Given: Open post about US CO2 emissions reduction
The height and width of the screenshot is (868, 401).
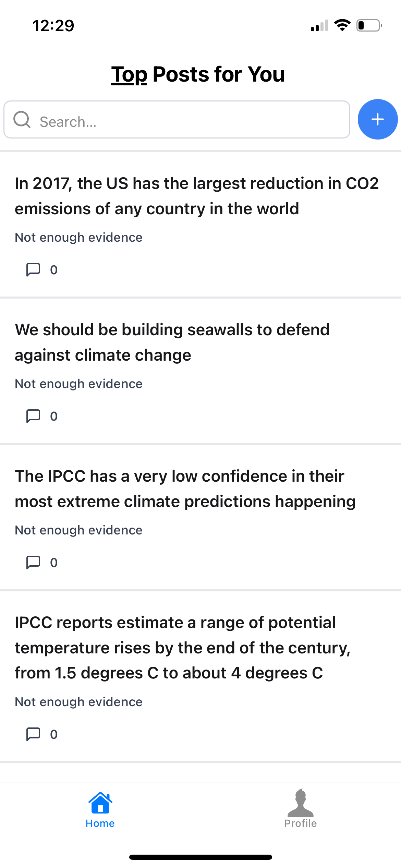Looking at the screenshot, I should click(196, 196).
